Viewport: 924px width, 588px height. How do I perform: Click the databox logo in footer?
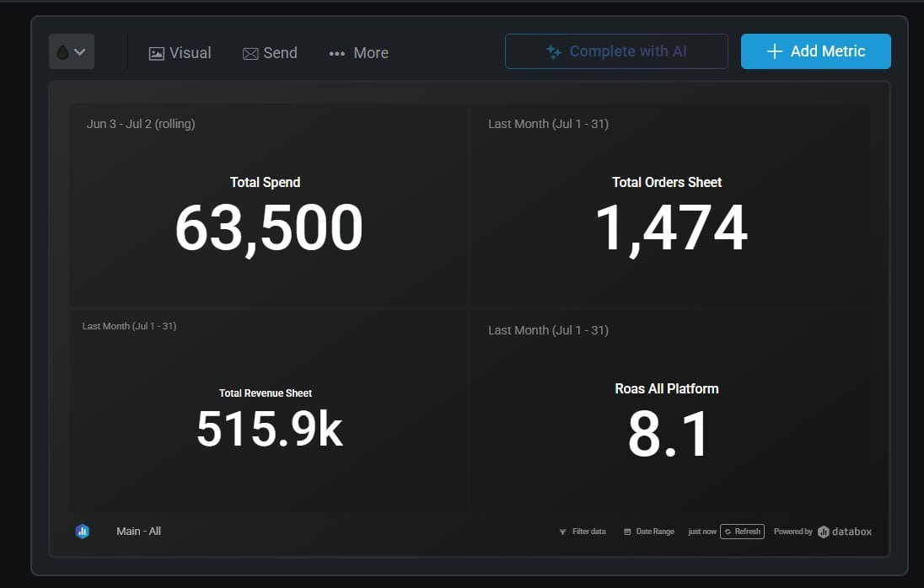(845, 532)
